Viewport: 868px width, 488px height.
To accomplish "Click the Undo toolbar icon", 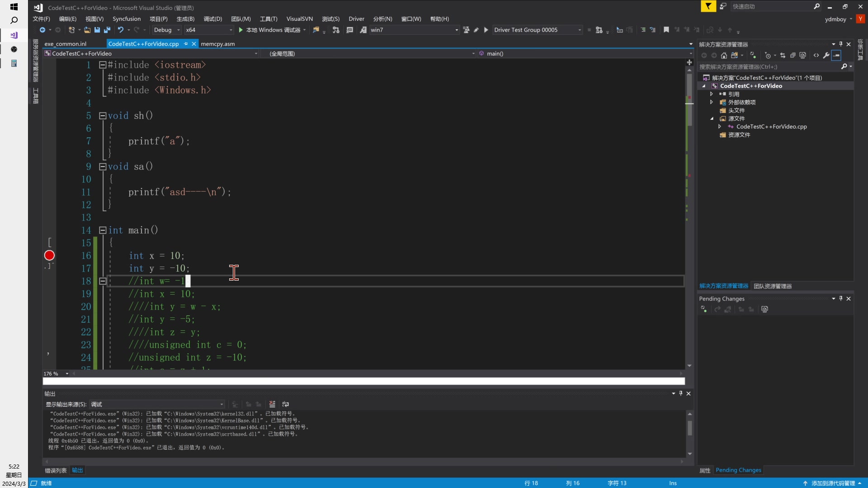I will (x=120, y=30).
